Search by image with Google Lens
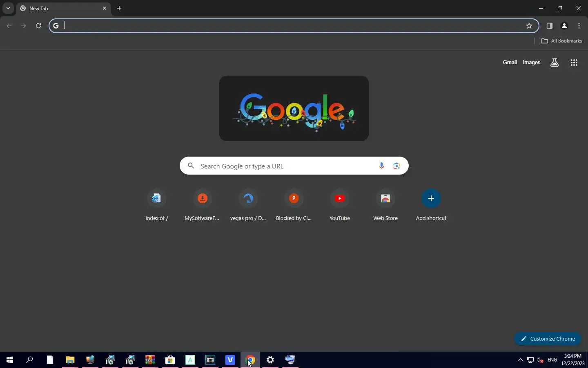Image resolution: width=588 pixels, height=368 pixels. click(396, 166)
